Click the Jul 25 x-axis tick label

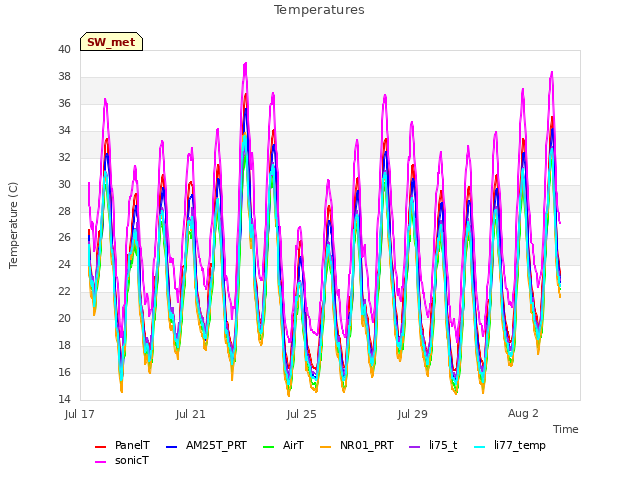coord(302,414)
